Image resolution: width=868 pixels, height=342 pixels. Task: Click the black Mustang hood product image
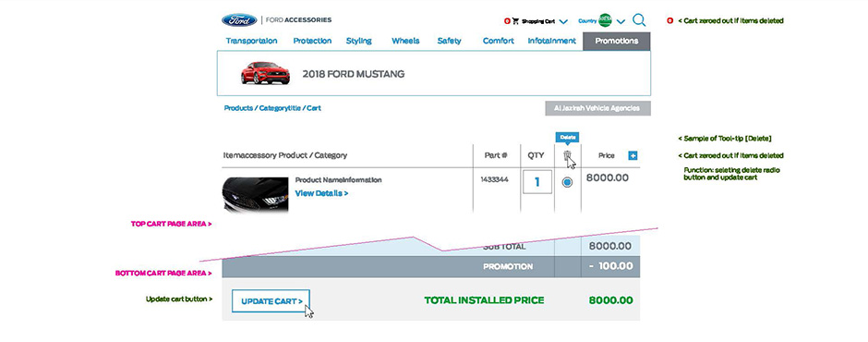[255, 194]
